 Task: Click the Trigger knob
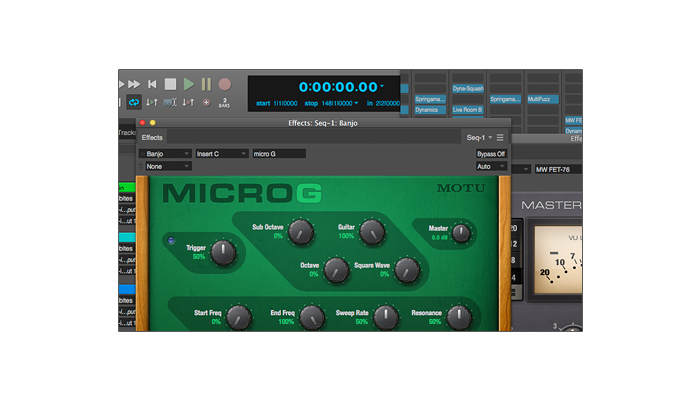[x=223, y=252]
